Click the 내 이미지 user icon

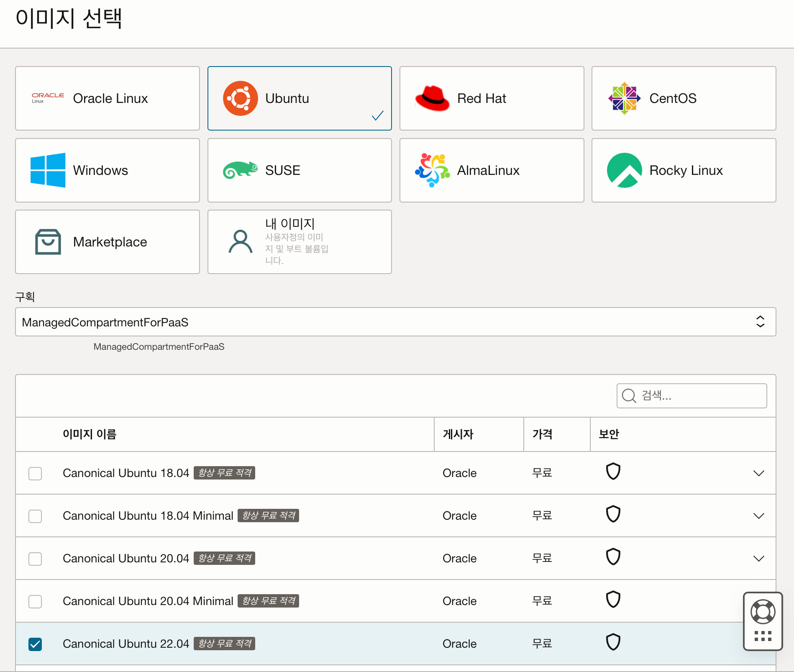pyautogui.click(x=240, y=242)
